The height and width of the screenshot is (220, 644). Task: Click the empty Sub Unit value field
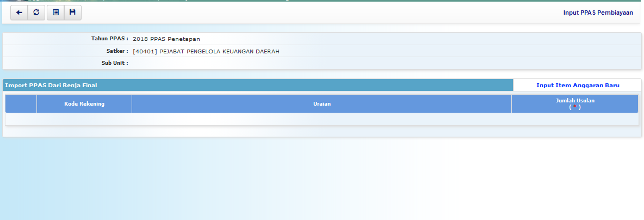pyautogui.click(x=326, y=63)
